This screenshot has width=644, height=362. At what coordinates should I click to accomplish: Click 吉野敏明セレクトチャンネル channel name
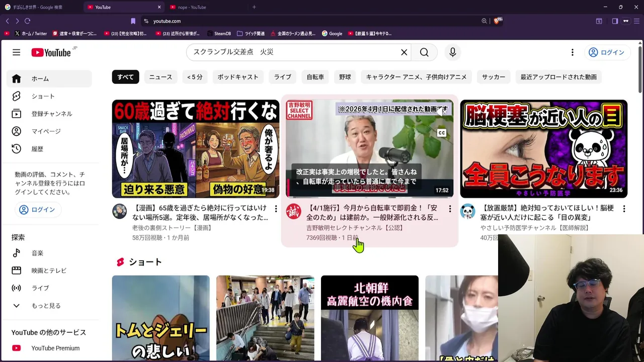point(355,228)
